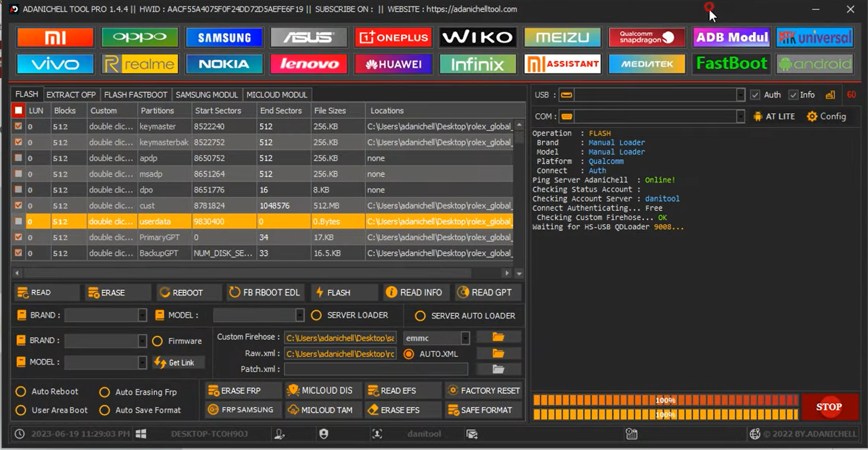This screenshot has width=868, height=450.
Task: Click the ERASE FRP button
Action: click(243, 391)
